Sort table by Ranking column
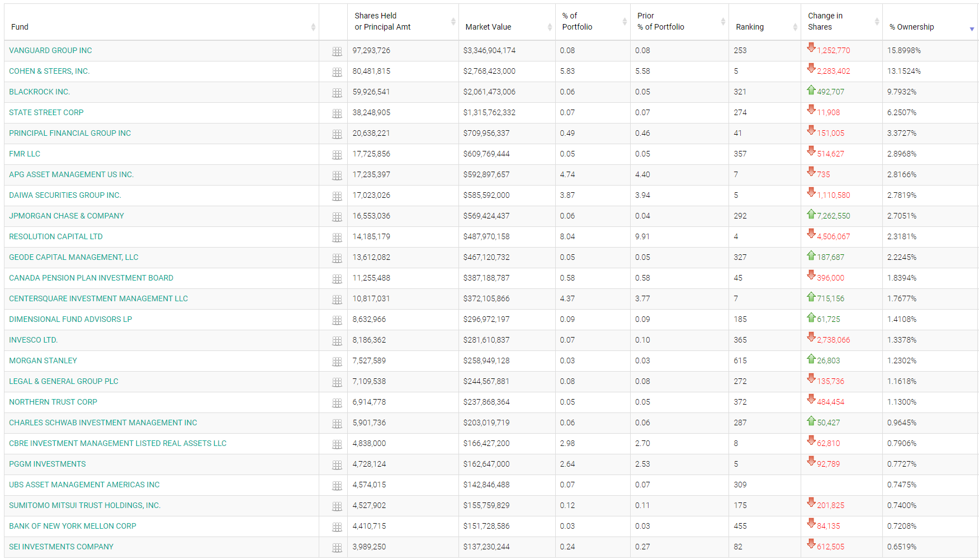 coord(765,22)
